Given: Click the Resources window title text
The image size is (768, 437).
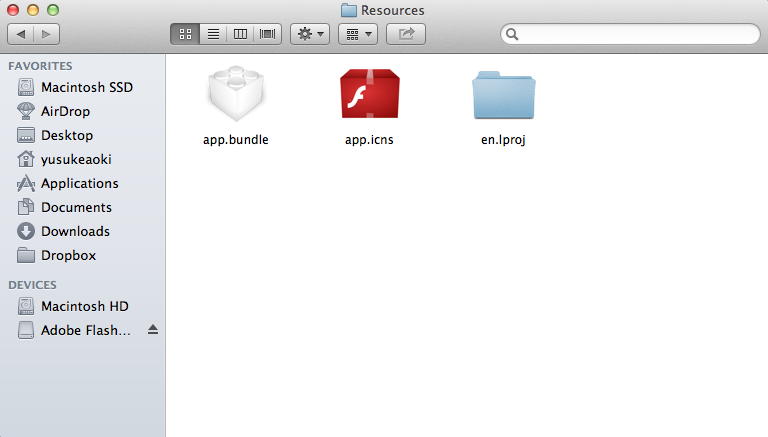Looking at the screenshot, I should pyautogui.click(x=393, y=10).
